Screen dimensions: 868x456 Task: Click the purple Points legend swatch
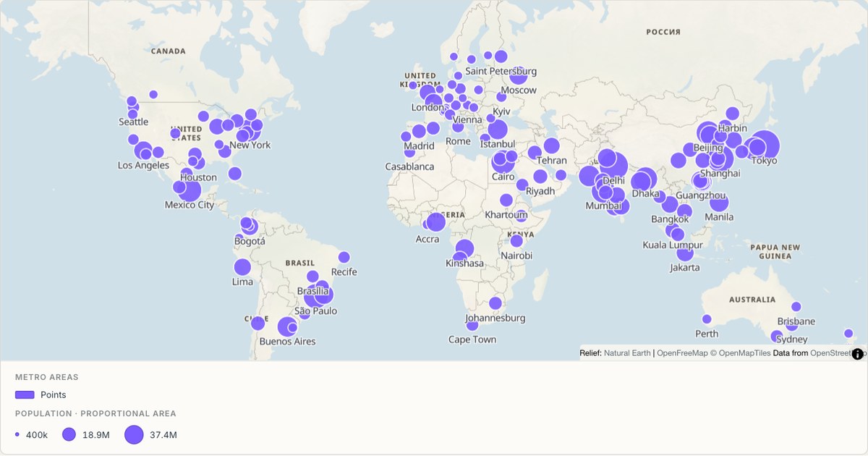25,394
